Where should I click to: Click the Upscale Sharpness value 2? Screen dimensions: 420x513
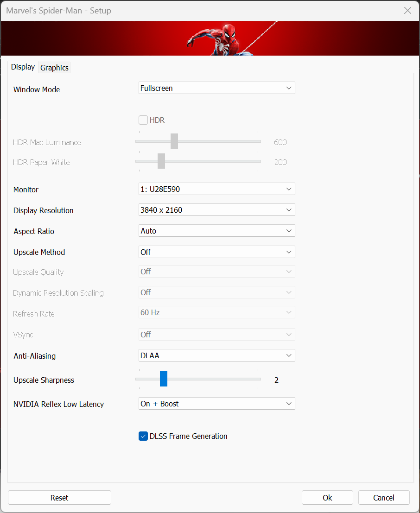point(277,380)
